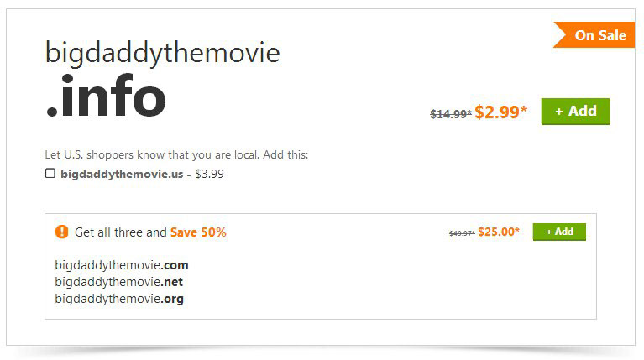Click the orange $25.00 bundle price

click(x=496, y=232)
